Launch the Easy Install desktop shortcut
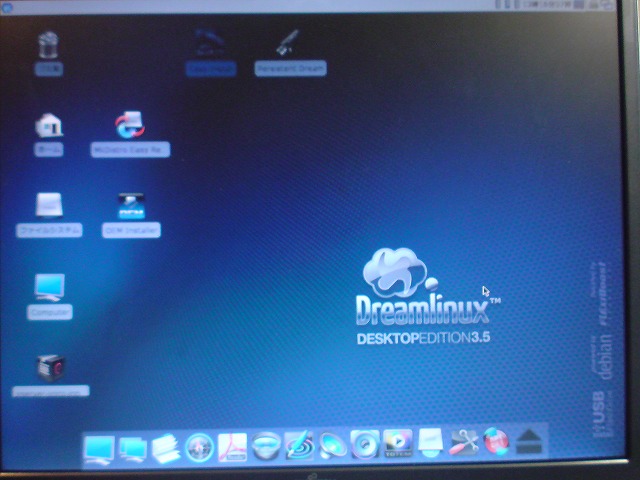The width and height of the screenshot is (640, 480). 210,42
